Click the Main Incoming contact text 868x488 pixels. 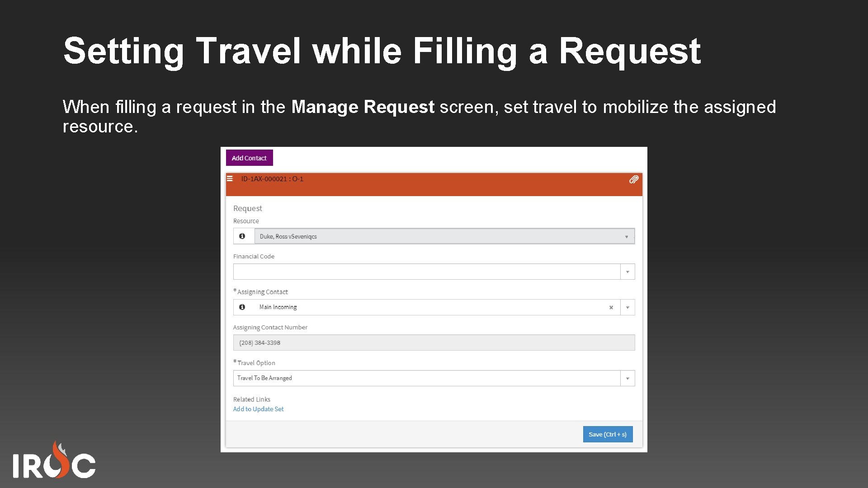[278, 307]
